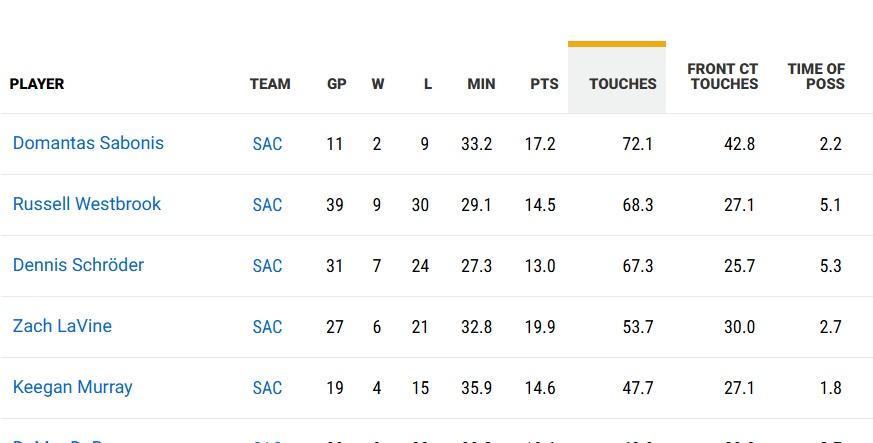Go to Zach LaVine's profile
873x443 pixels.
pos(62,326)
